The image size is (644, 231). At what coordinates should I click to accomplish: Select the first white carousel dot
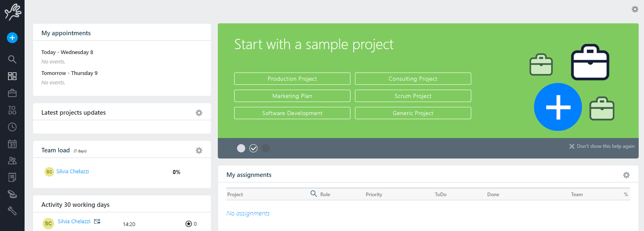[x=241, y=148]
